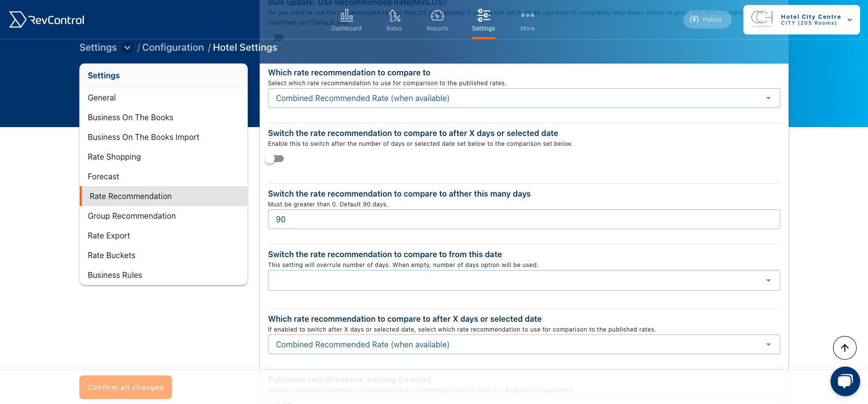Click 'Published rate difference warning (orange)' heading
Image resolution: width=868 pixels, height=404 pixels.
point(349,379)
